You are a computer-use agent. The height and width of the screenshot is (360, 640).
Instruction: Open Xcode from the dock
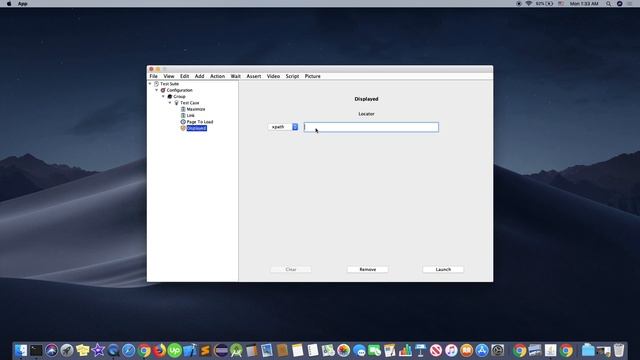tap(190, 350)
